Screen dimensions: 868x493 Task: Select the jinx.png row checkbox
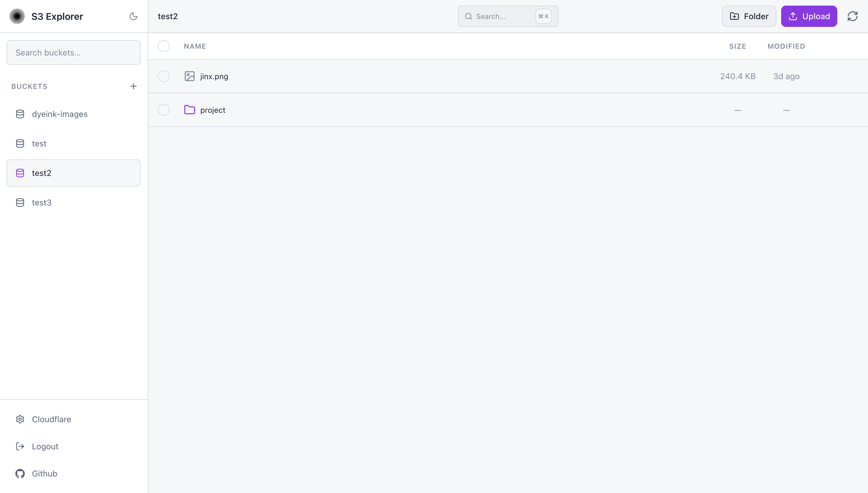(x=164, y=76)
